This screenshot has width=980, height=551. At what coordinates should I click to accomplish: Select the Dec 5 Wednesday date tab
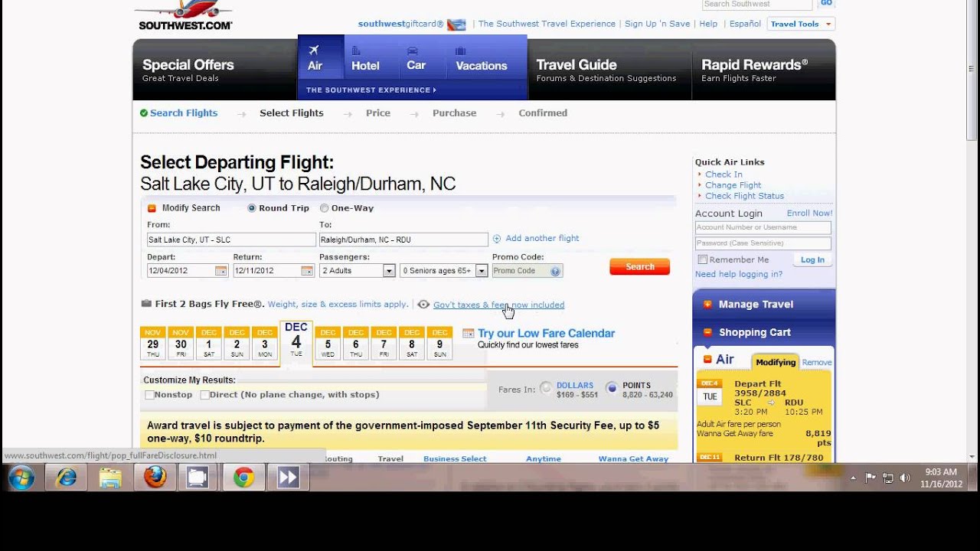[x=328, y=343]
